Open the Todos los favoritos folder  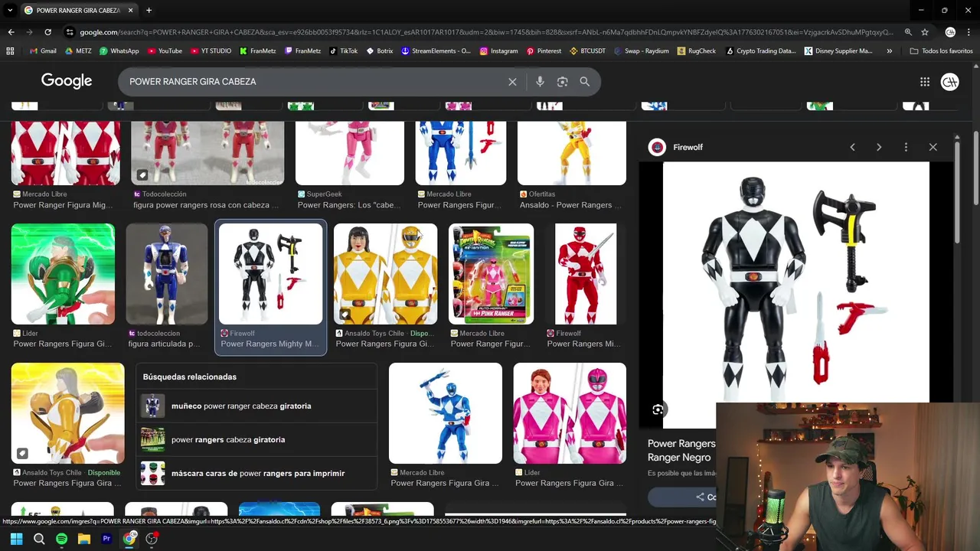[941, 51]
